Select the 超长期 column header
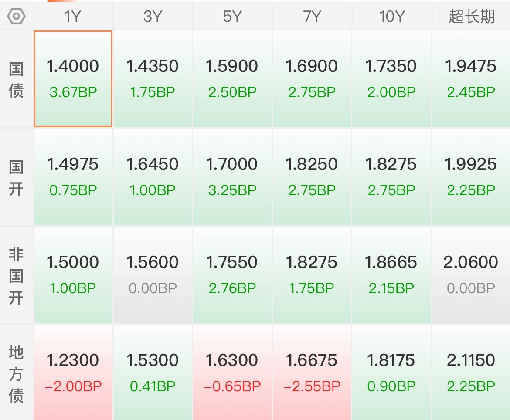Screen dimensions: 510x420 [x=471, y=16]
